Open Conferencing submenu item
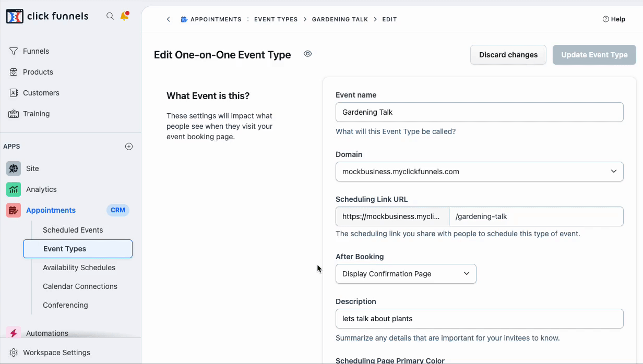 (x=65, y=305)
